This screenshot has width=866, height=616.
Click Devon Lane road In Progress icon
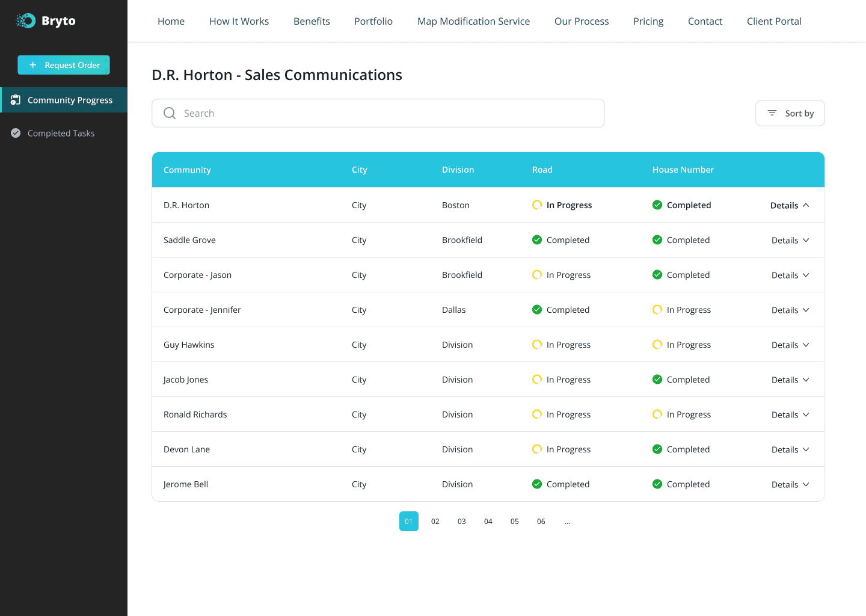coord(537,449)
